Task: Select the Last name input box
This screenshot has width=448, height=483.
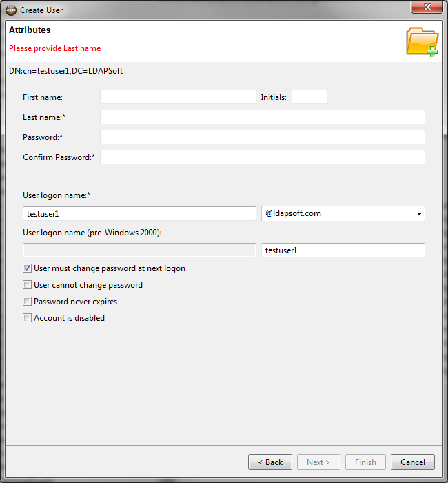Action: (x=263, y=117)
